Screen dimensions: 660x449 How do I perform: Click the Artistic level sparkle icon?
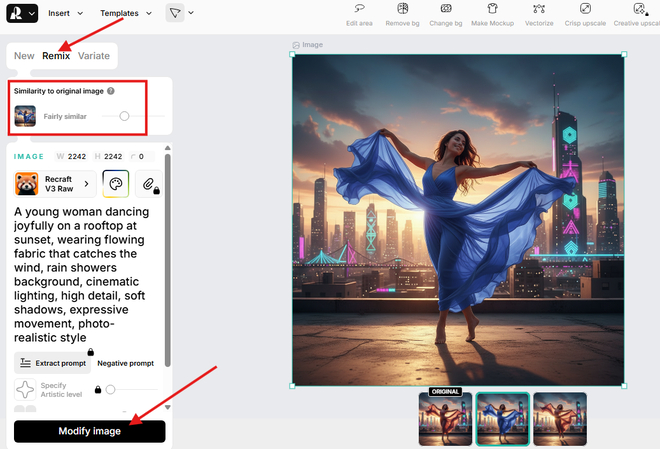coord(25,389)
